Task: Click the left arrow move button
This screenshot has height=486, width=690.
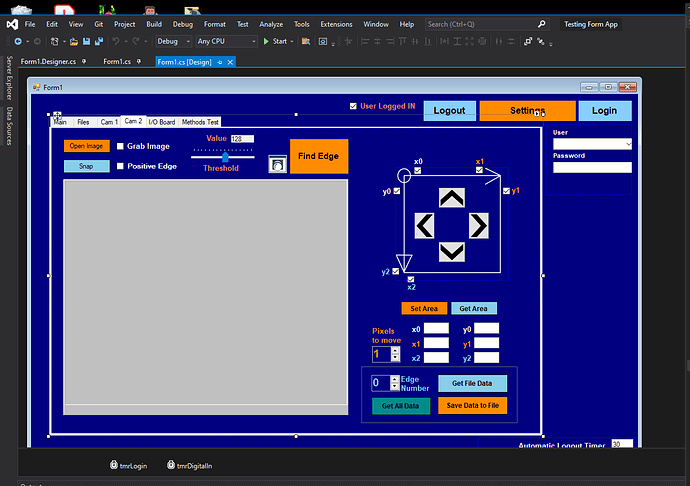Action: click(425, 226)
